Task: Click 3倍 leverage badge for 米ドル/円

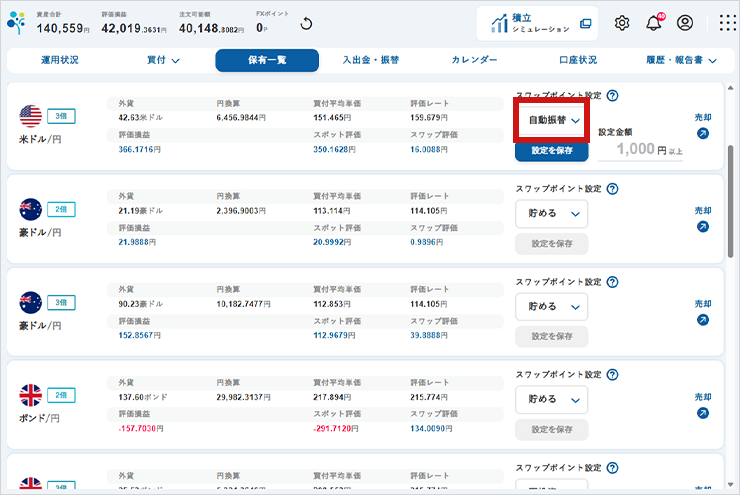Action: pyautogui.click(x=61, y=116)
